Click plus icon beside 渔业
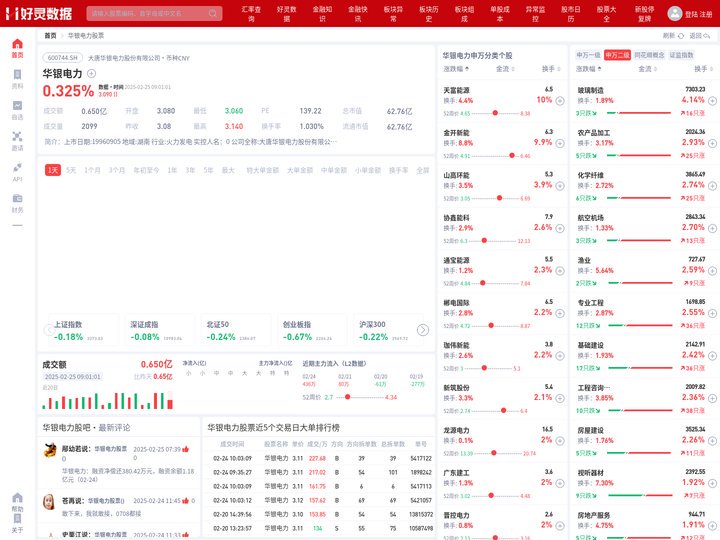Image resolution: width=720 pixels, height=540 pixels. tap(712, 270)
